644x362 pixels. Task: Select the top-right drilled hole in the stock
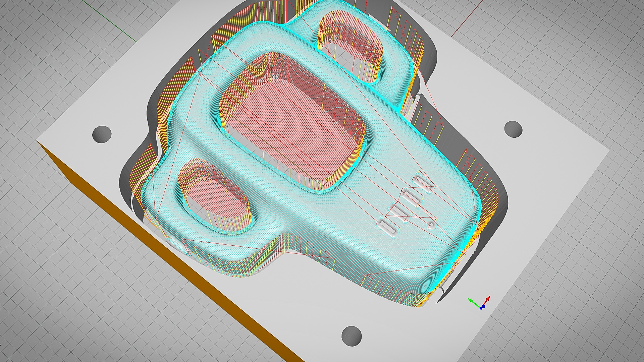[x=513, y=129]
